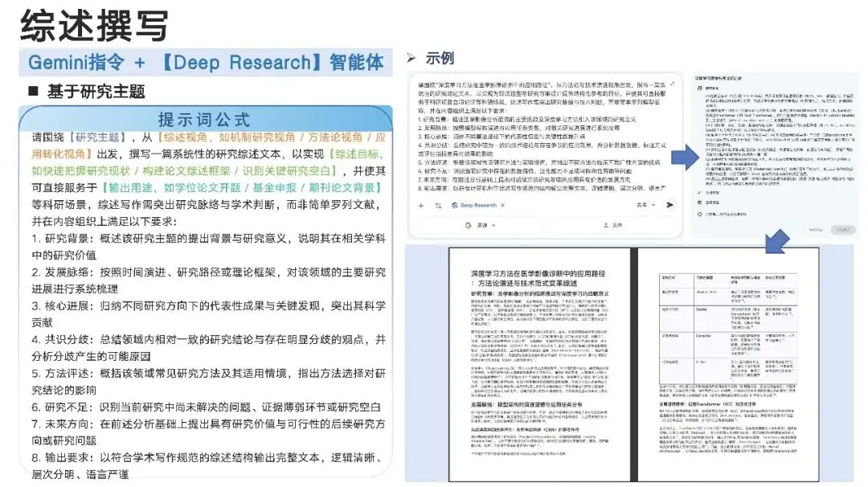
Task: Click the analysis step check icon in the plan
Action: click(x=699, y=192)
